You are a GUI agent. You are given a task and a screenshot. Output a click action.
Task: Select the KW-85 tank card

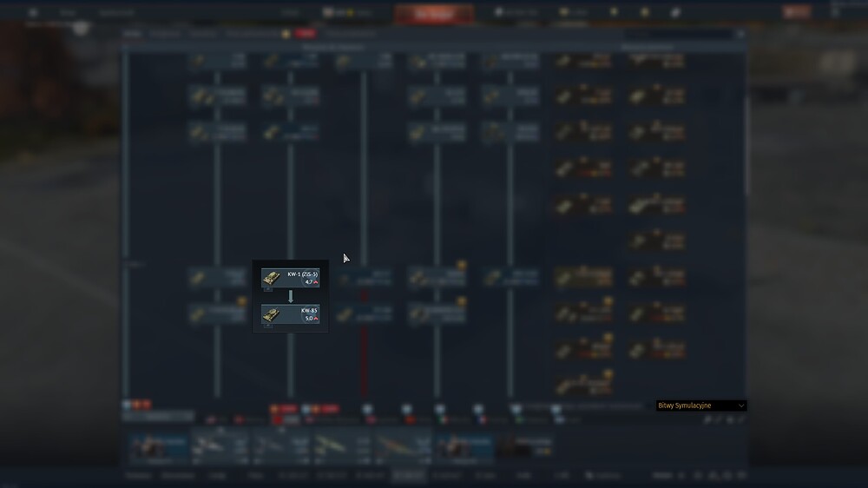pyautogui.click(x=290, y=314)
